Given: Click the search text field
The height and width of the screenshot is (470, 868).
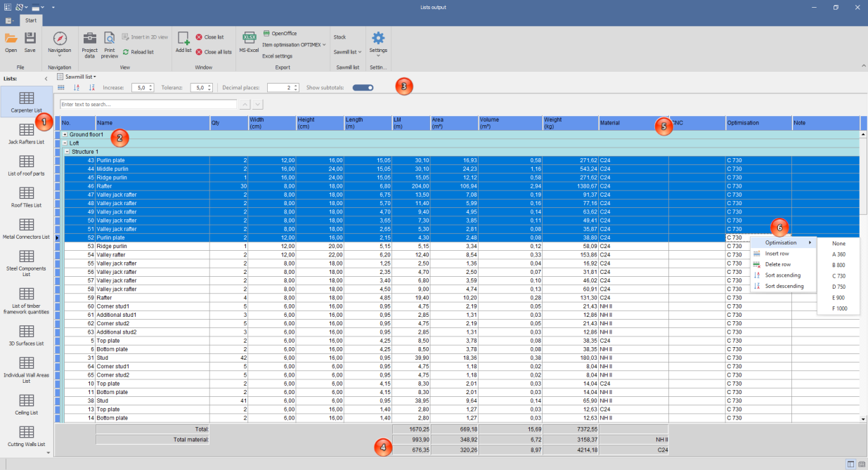Looking at the screenshot, I should click(148, 104).
